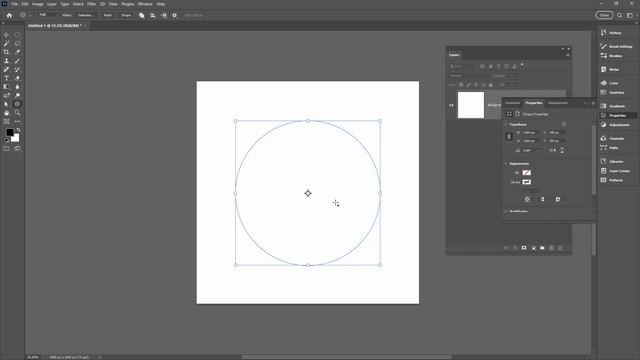Open the Swatches panel
Viewport: 640px width, 360px height.
point(616,93)
